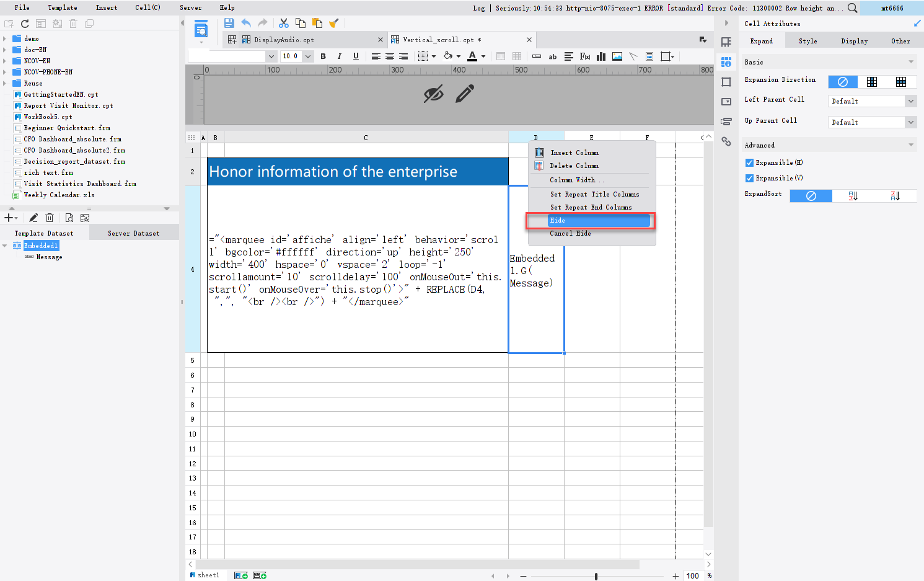This screenshot has height=581, width=924.
Task: Click the Paste clipboard icon
Action: pyautogui.click(x=317, y=23)
